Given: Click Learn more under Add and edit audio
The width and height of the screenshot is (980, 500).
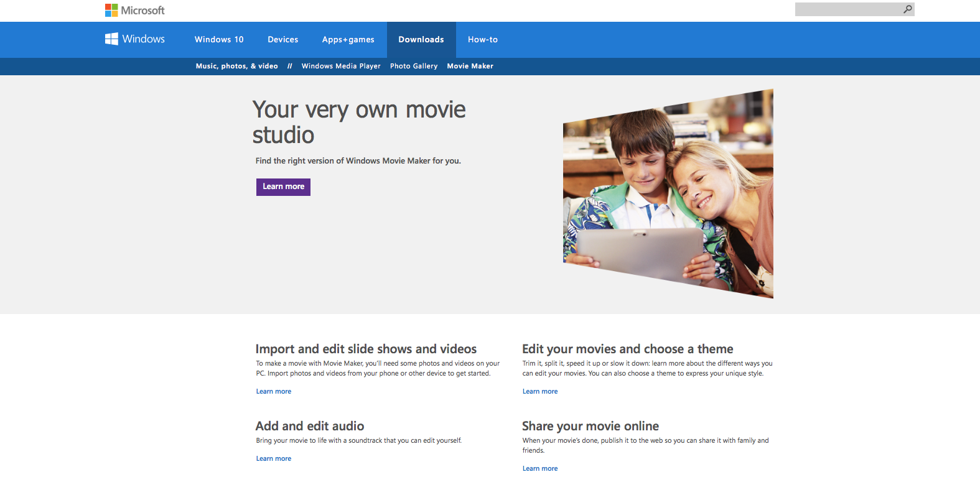Looking at the screenshot, I should pos(274,459).
